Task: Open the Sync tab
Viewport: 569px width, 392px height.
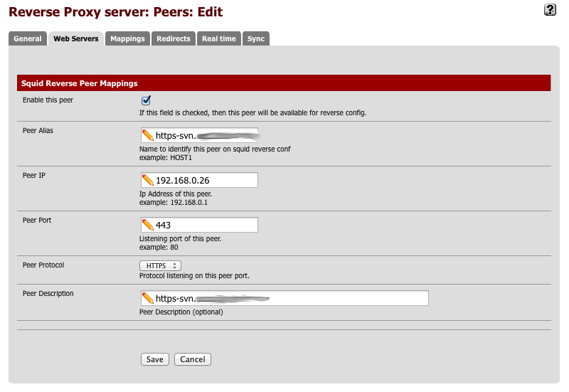Action: 256,38
